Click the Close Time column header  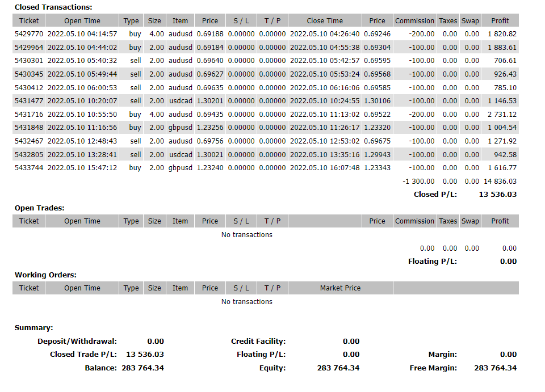point(325,20)
